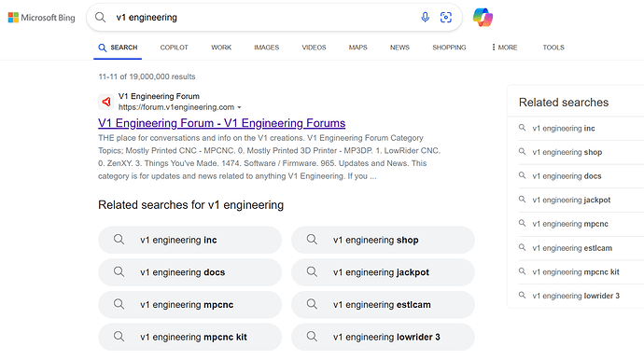Viewport: 644px width, 360px height.
Task: Go to the Shopping tab
Action: (x=449, y=48)
